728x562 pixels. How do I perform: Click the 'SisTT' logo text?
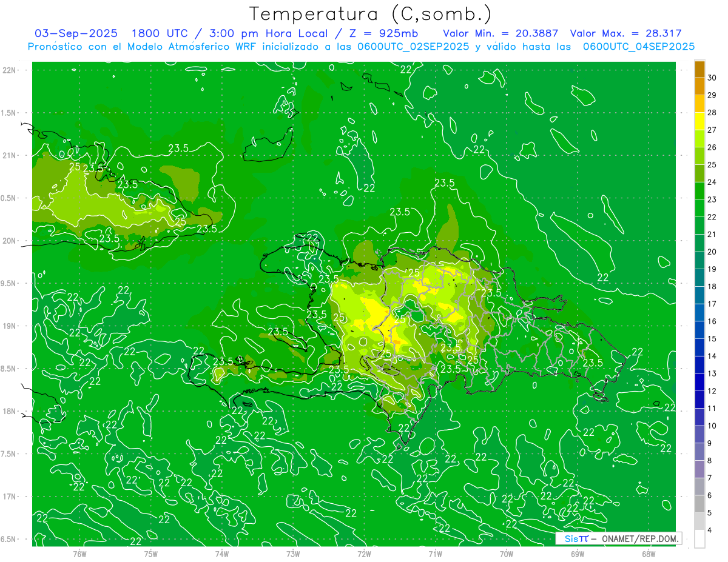click(x=576, y=538)
